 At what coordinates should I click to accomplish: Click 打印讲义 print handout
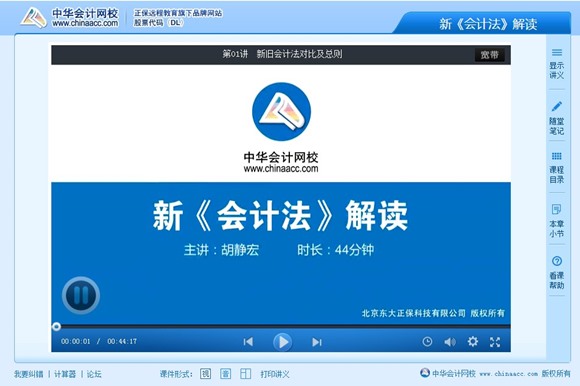click(x=275, y=374)
